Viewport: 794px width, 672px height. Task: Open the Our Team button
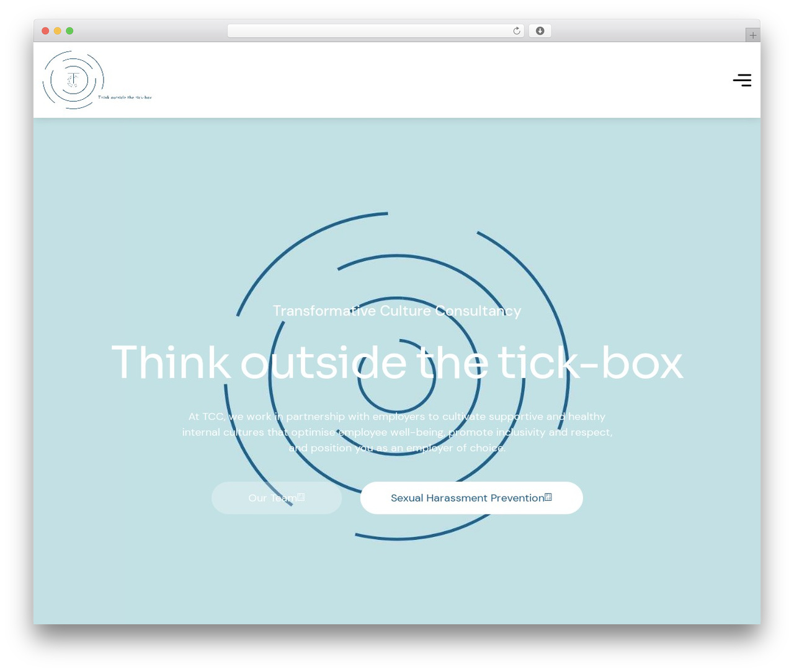277,498
